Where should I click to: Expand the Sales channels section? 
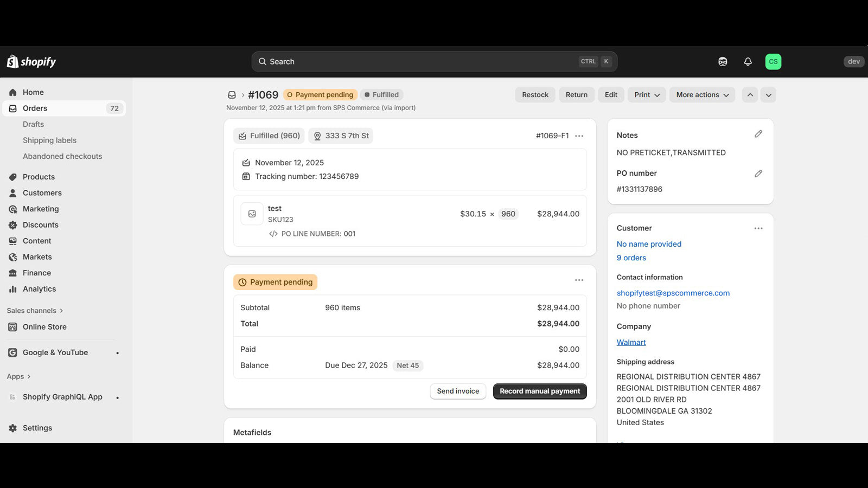point(34,310)
